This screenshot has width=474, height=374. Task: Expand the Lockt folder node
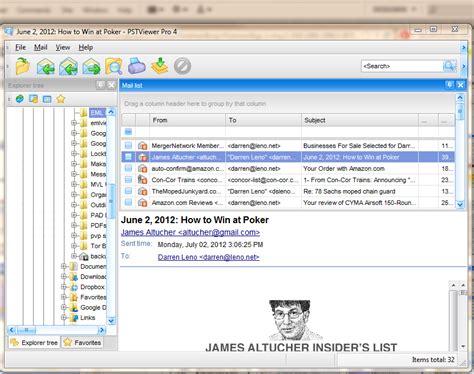(74, 154)
